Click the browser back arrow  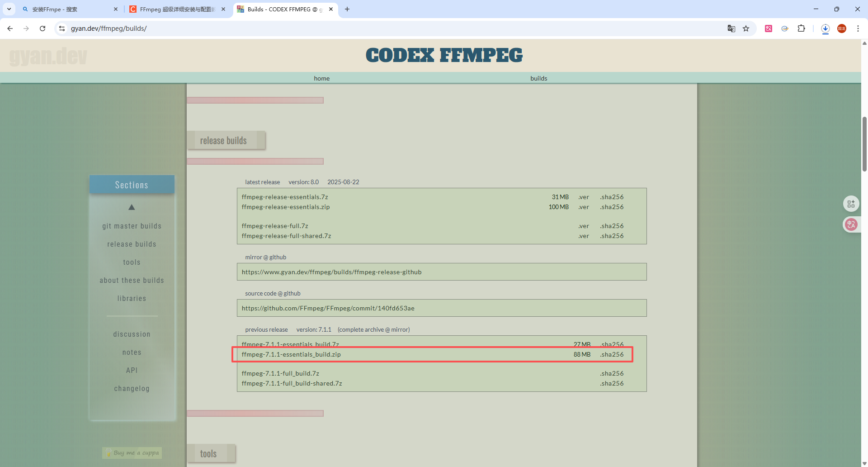pos(10,29)
